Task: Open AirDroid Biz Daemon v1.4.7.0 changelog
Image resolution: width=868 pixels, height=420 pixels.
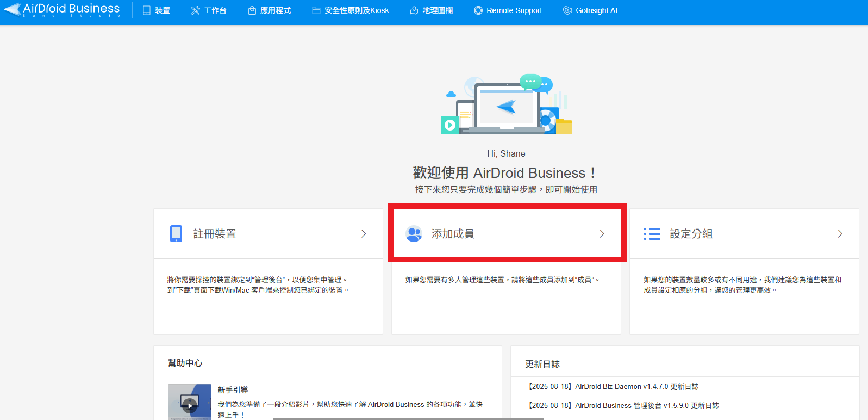Action: point(612,386)
